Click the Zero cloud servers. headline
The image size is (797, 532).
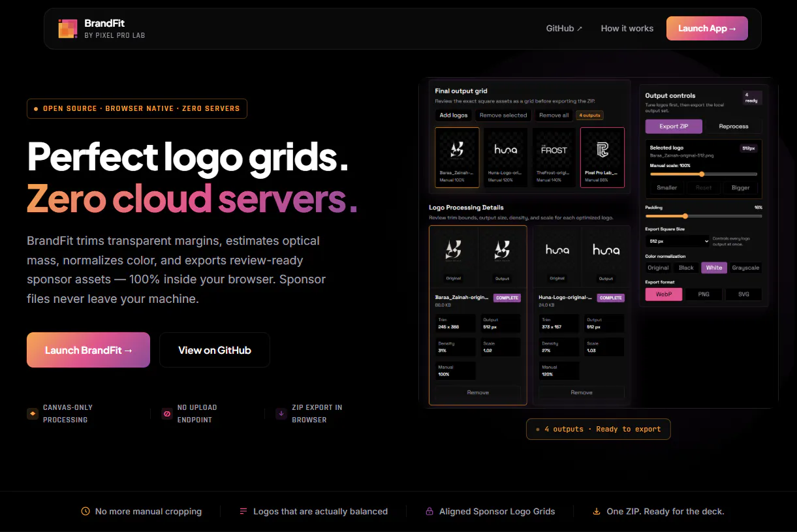pyautogui.click(x=193, y=198)
